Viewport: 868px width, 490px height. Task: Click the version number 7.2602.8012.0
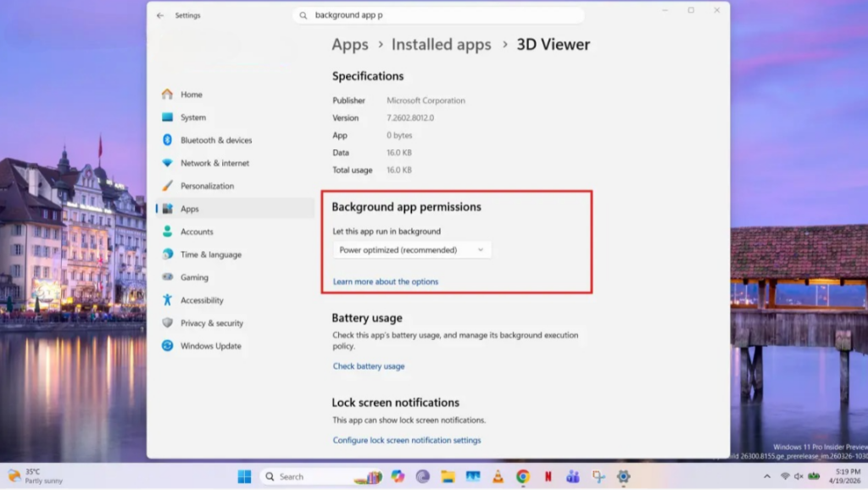pos(410,118)
